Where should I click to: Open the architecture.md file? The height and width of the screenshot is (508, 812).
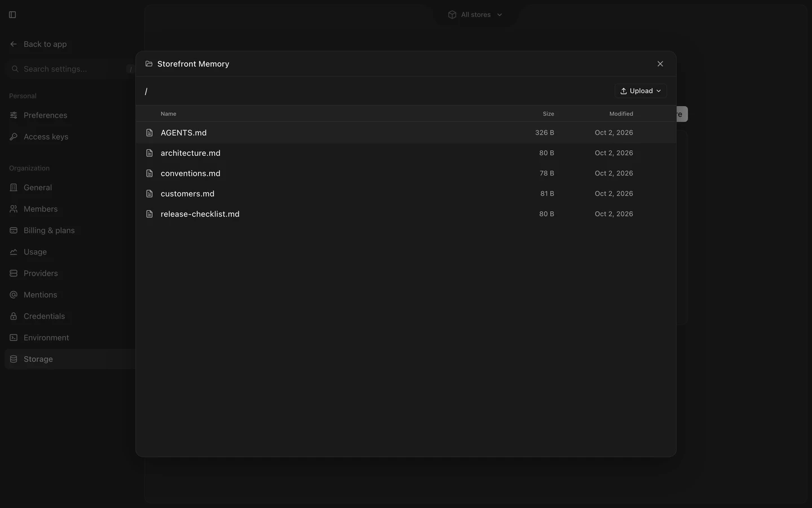coord(406,153)
